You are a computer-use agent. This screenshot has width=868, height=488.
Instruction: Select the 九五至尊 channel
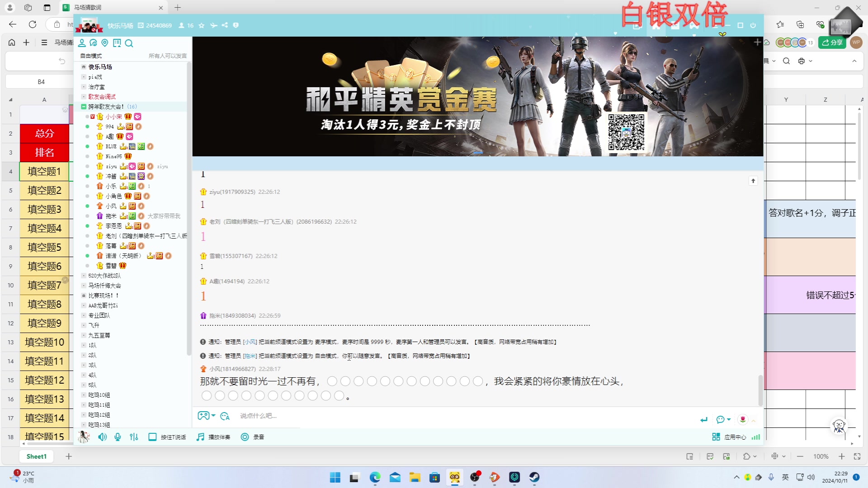99,335
